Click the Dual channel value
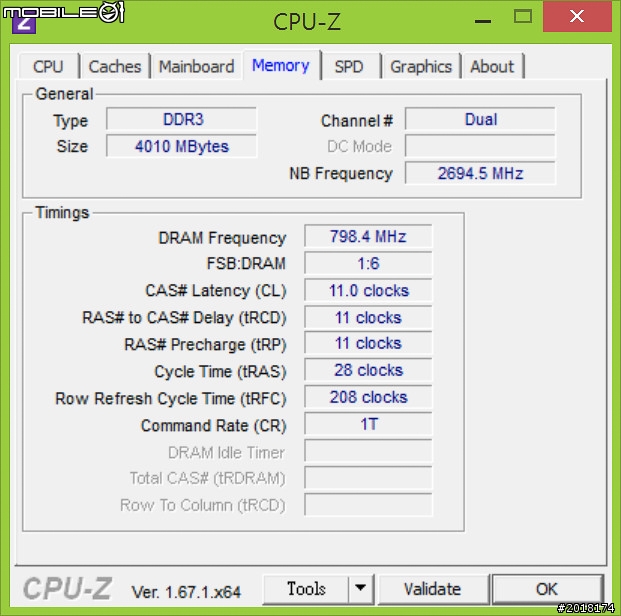 (480, 119)
